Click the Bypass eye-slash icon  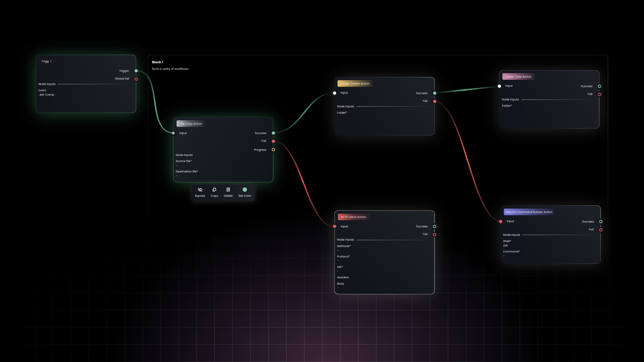[200, 190]
